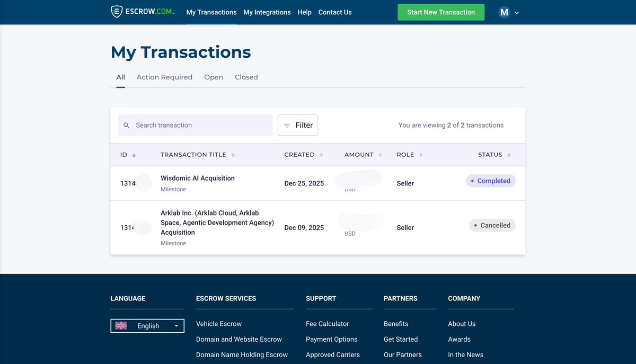
Task: Click the Filter button
Action: coord(298,125)
